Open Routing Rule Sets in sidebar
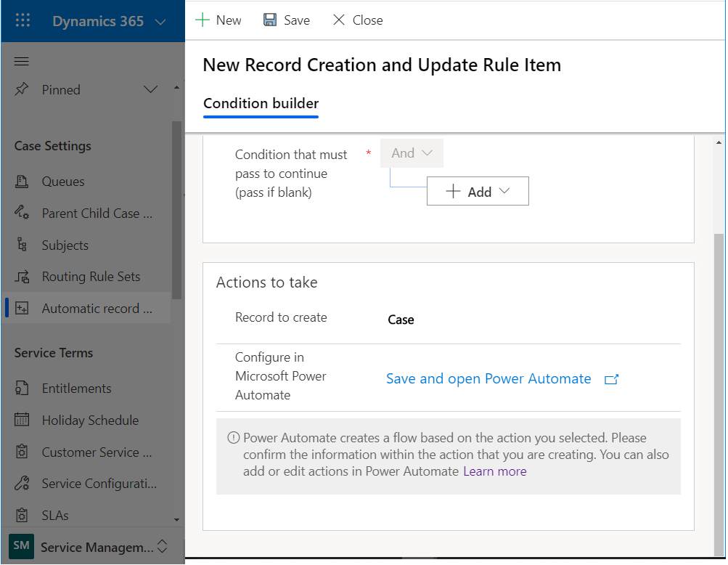Viewport: 728px width, 565px height. click(x=91, y=277)
